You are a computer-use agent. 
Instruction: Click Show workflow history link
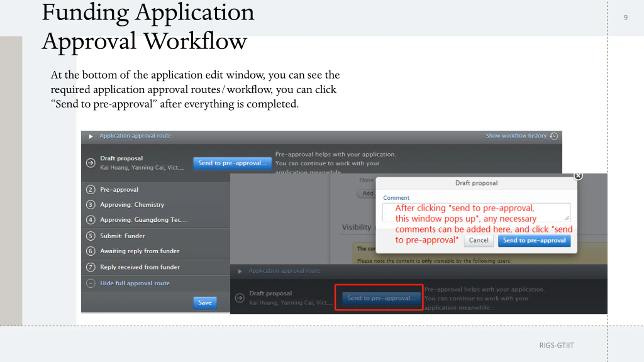[x=516, y=136]
